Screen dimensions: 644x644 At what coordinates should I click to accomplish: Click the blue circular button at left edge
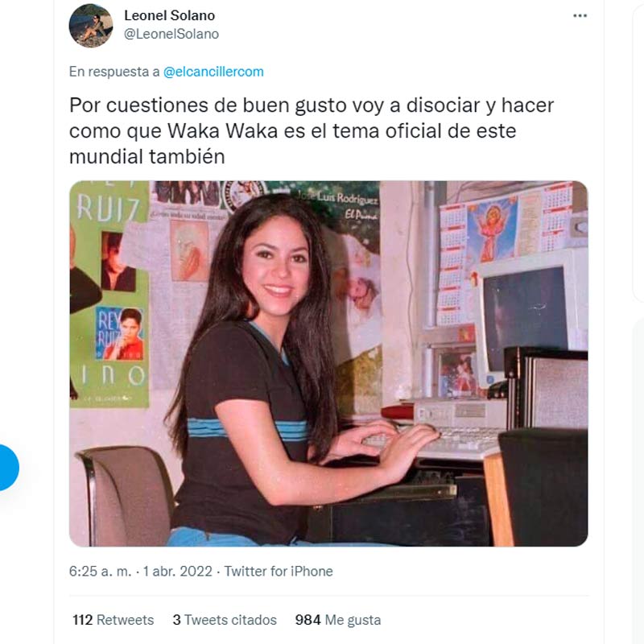[x=7, y=468]
